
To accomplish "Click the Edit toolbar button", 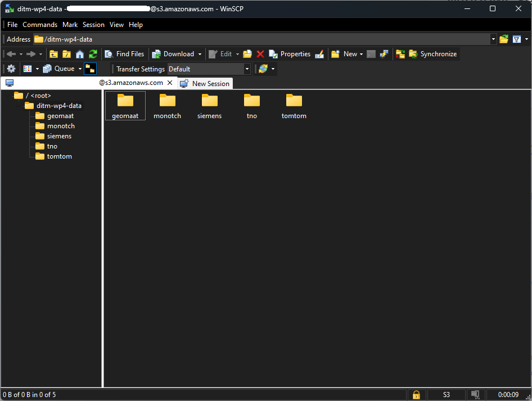I will pos(220,54).
